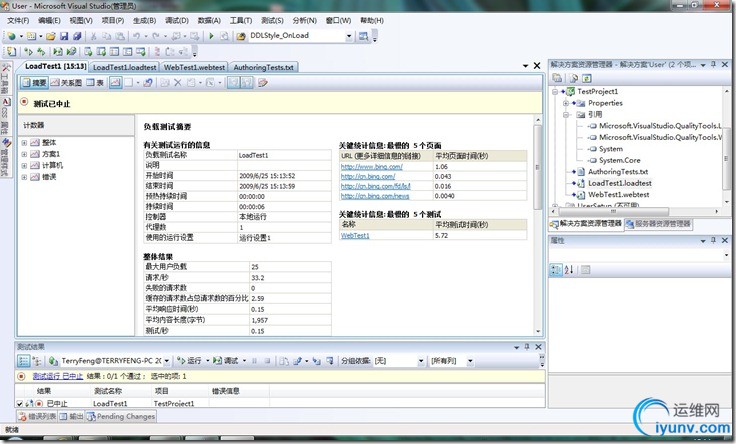The width and height of the screenshot is (736, 444).
Task: Click the Save disk icon
Action: click(64, 36)
